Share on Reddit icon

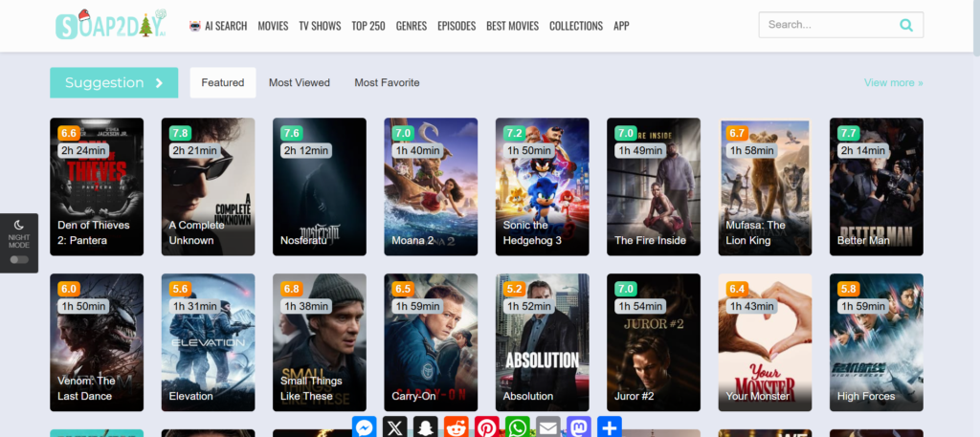456,427
